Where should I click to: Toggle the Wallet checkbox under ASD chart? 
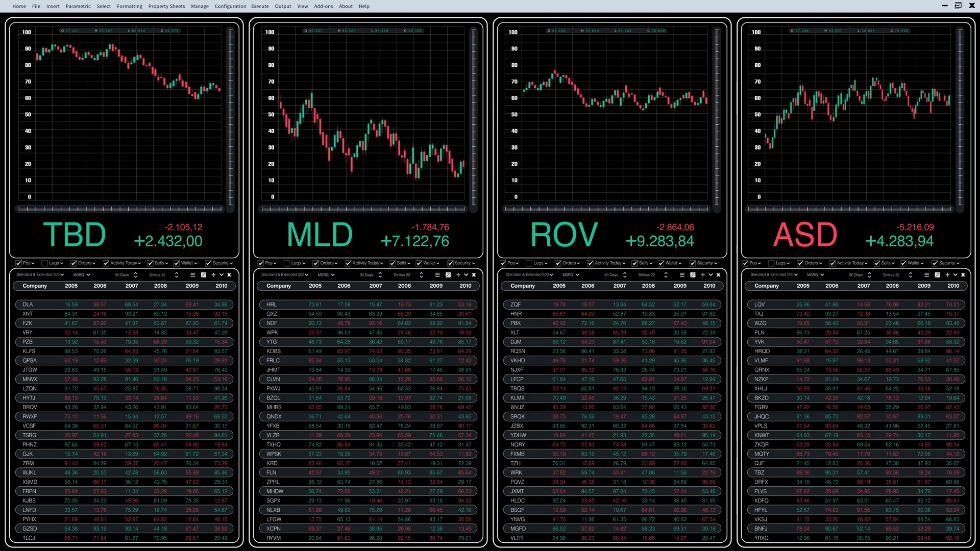click(x=904, y=263)
